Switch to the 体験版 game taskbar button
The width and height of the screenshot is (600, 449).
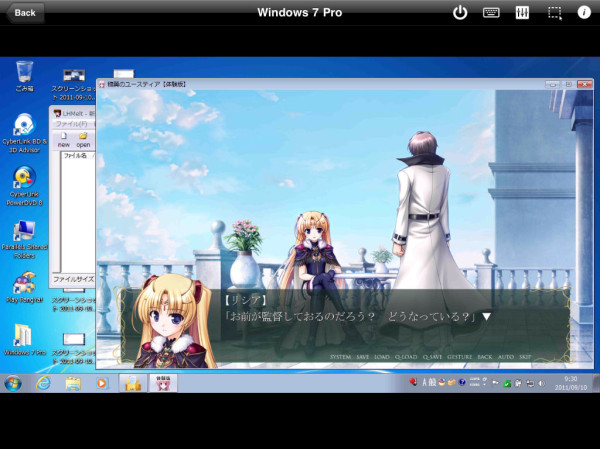pos(163,383)
